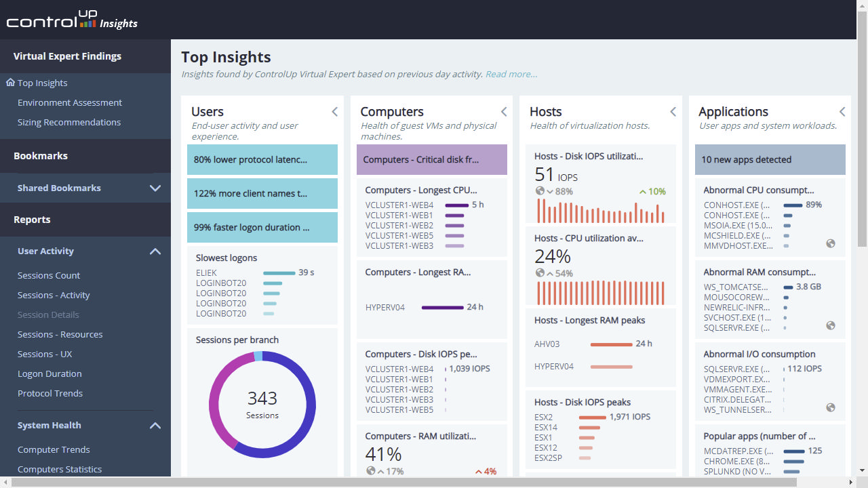Click HYPERV04 in Computers Longest RAM card
The width and height of the screenshot is (868, 488).
click(385, 307)
